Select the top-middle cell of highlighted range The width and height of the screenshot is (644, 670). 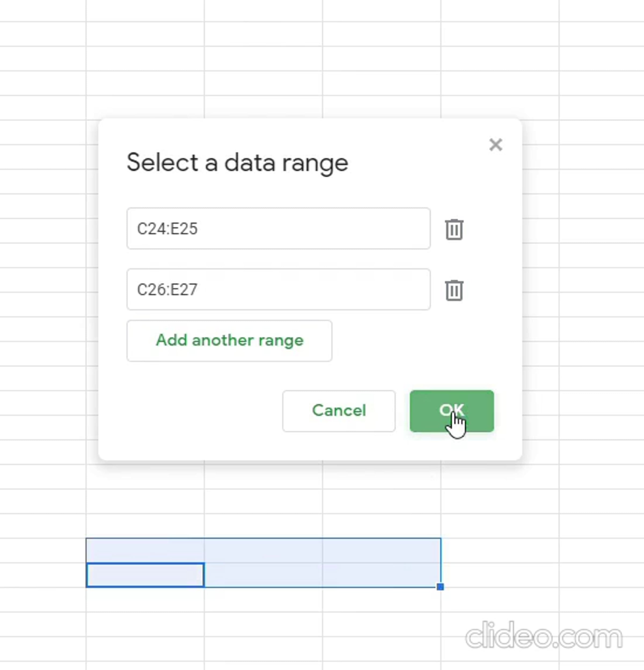pyautogui.click(x=264, y=550)
